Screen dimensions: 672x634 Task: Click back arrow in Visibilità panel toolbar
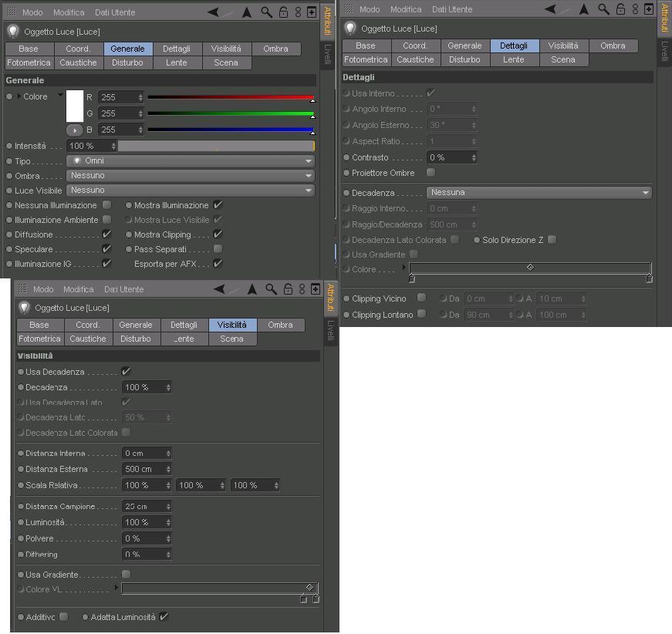(x=219, y=289)
